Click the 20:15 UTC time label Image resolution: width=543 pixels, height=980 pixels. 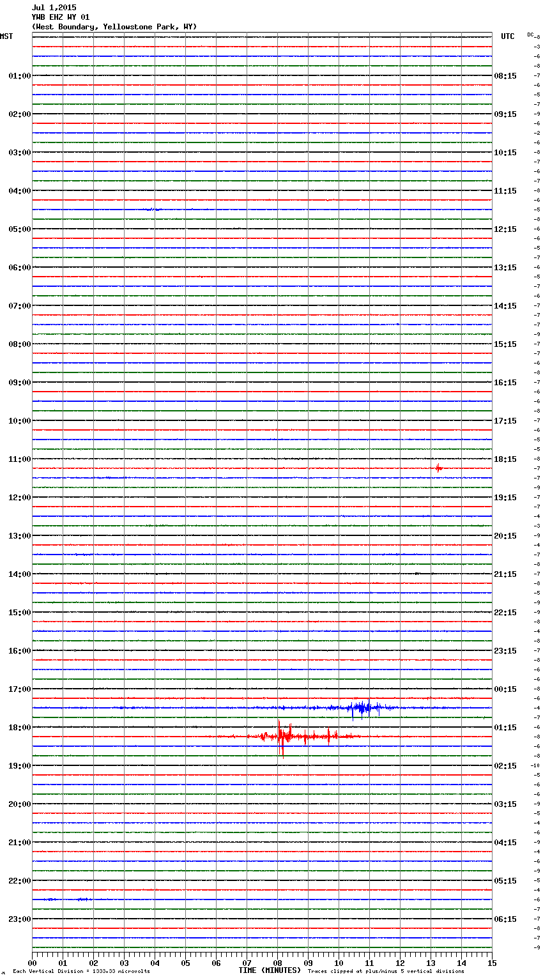505,536
